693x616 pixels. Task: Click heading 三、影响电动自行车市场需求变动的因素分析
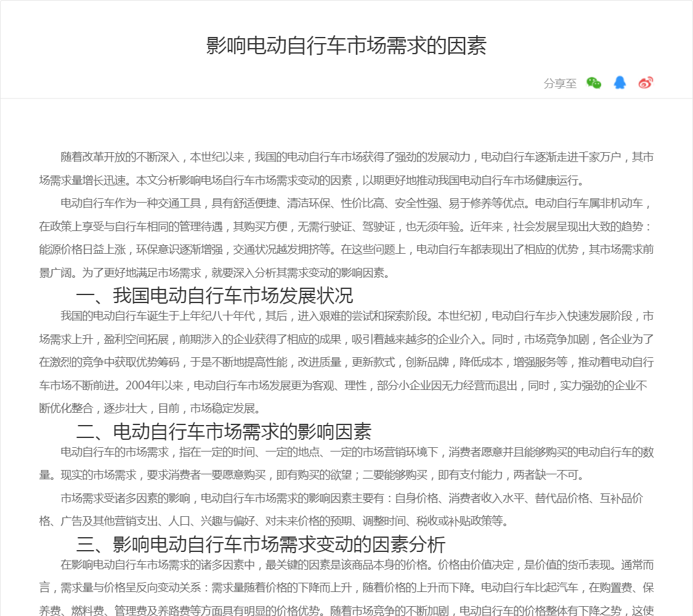261,545
